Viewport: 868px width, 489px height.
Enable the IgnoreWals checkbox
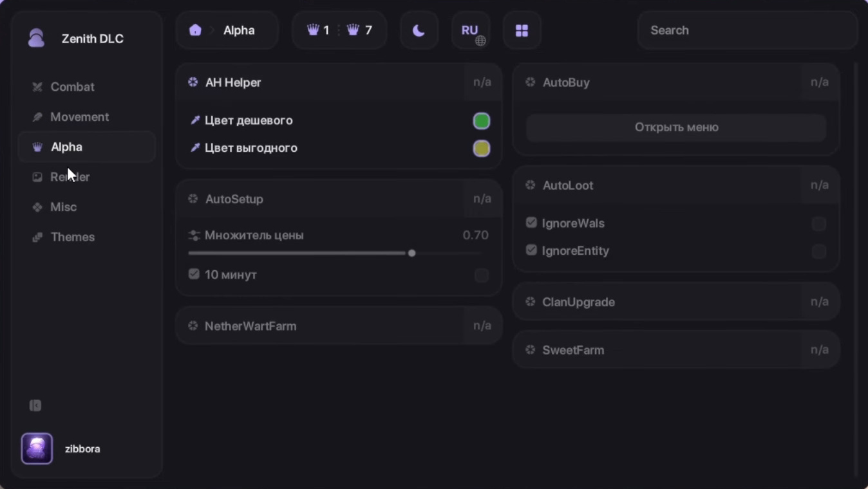pos(818,224)
